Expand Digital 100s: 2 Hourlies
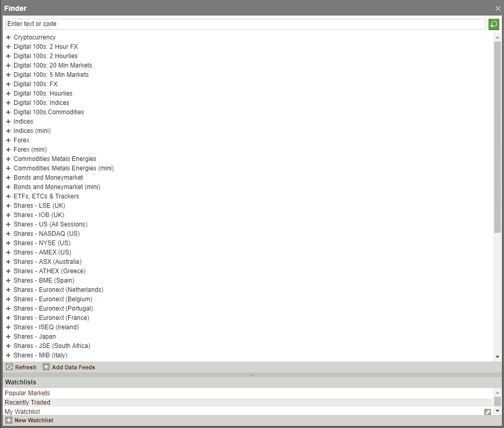The height and width of the screenshot is (428, 504). 8,56
